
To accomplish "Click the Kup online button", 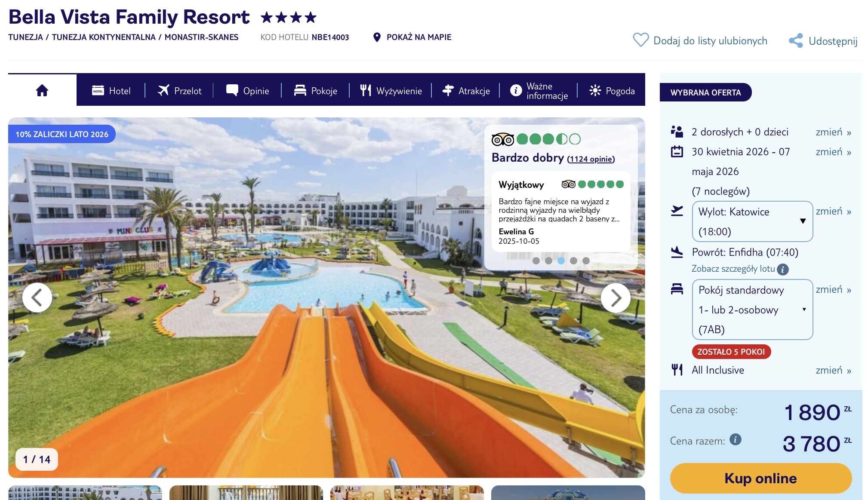I will pyautogui.click(x=760, y=478).
